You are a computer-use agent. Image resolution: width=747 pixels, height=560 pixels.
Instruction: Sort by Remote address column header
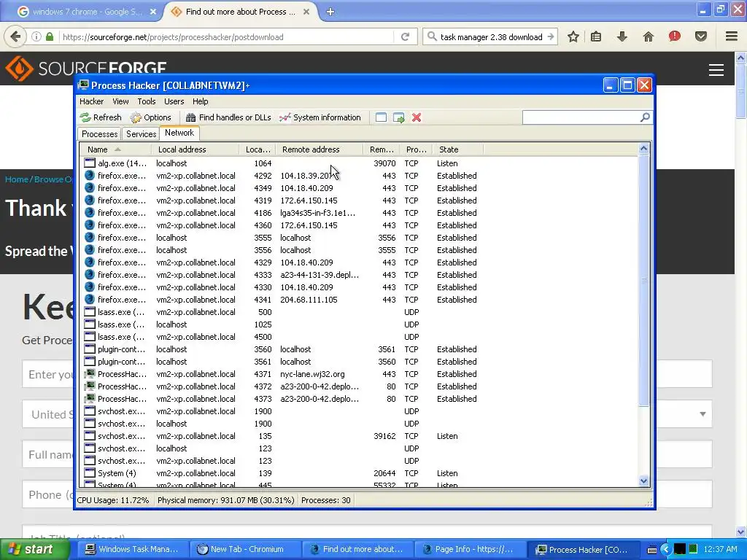pyautogui.click(x=320, y=149)
